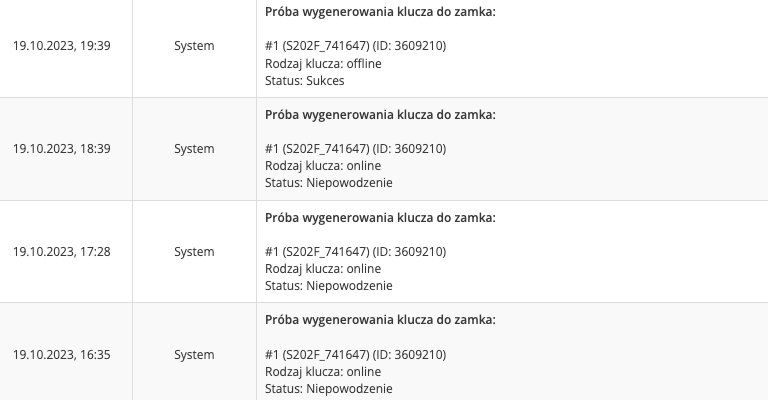Image resolution: width=768 pixels, height=400 pixels.
Task: Click the "Próba wygenerowania klucza" heading at 19:39
Action: (x=380, y=12)
